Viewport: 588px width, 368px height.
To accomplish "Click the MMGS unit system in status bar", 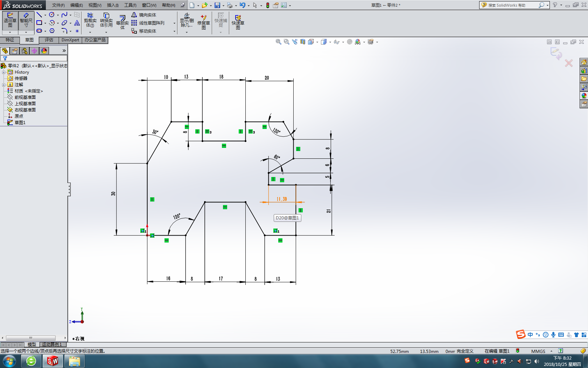I will tap(538, 351).
